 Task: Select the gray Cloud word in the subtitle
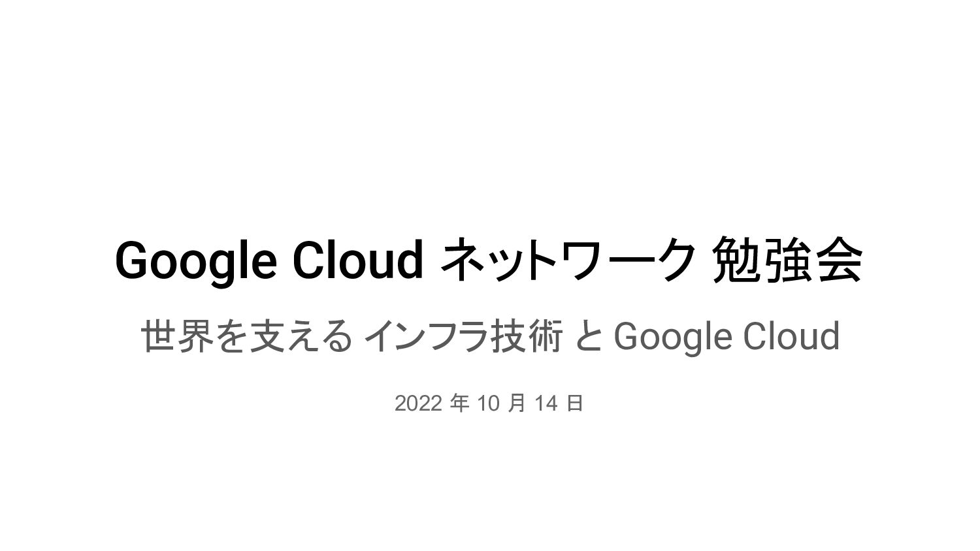click(790, 336)
